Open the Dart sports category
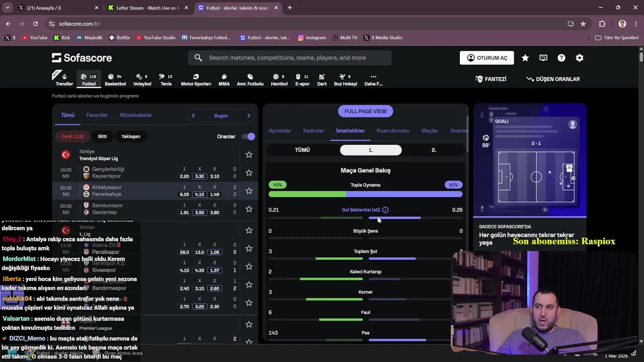Viewport: 644px width, 362px height. (x=321, y=79)
